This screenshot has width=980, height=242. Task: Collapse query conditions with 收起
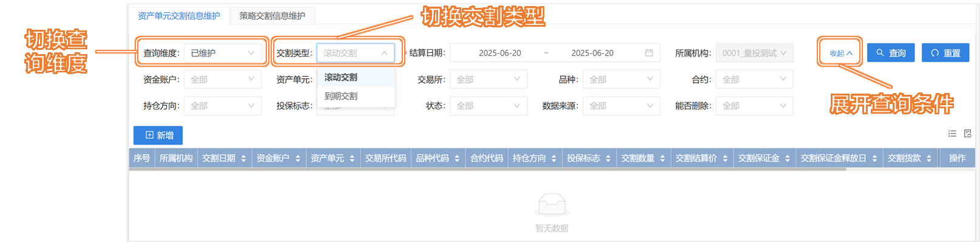click(x=841, y=54)
